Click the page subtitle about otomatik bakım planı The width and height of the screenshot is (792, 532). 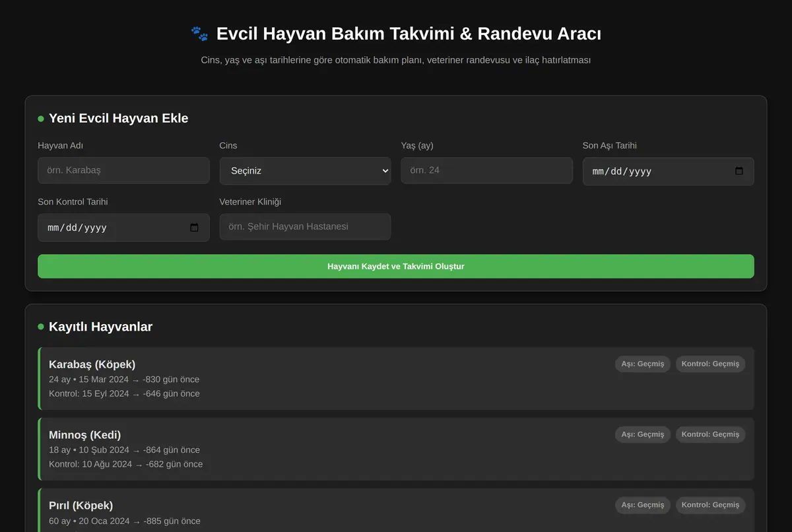(x=396, y=60)
